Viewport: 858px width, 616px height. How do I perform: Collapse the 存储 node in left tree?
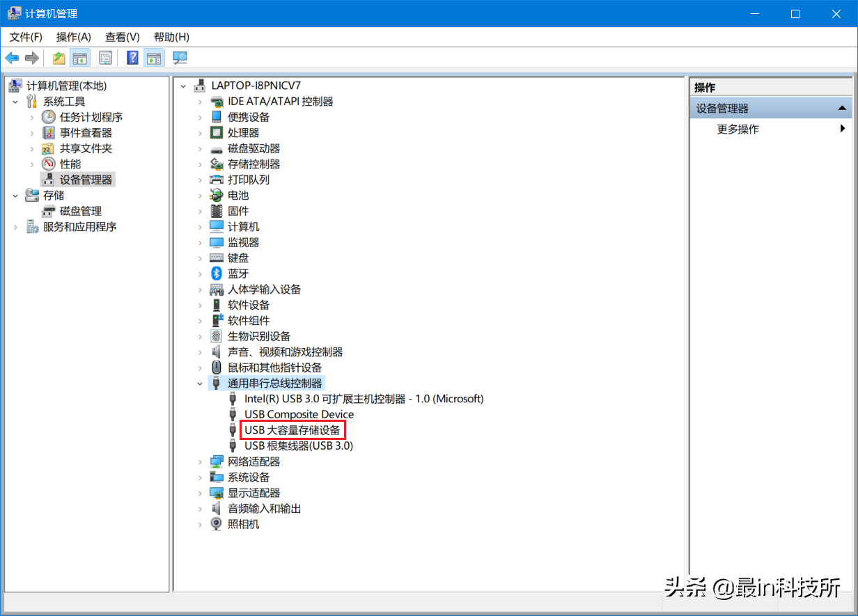(x=15, y=196)
